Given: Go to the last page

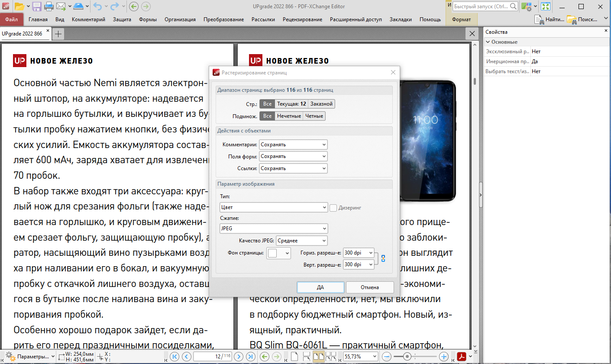Looking at the screenshot, I should point(251,357).
